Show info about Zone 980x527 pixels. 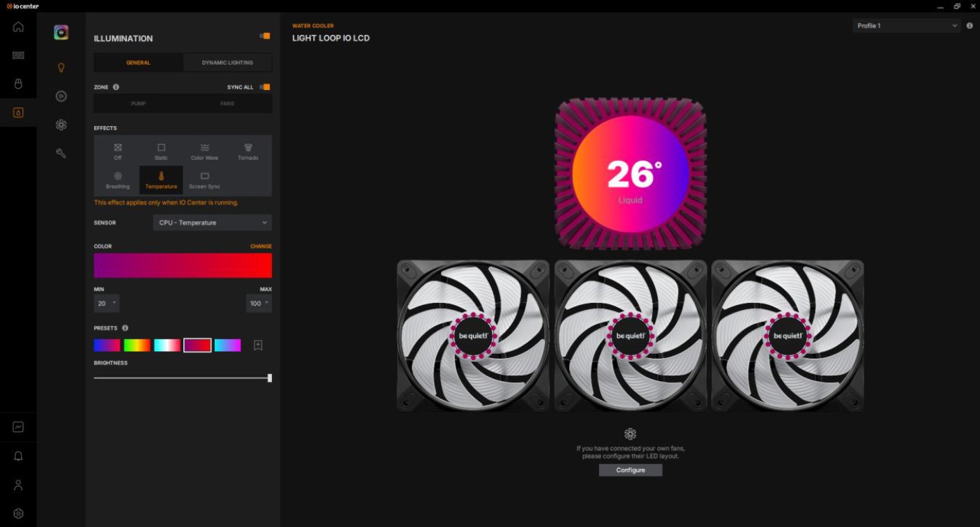click(116, 87)
